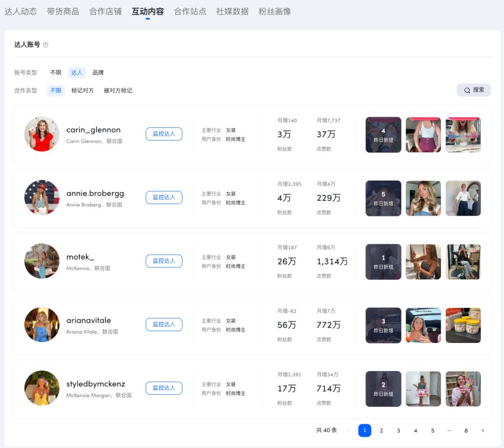This screenshot has width=504, height=448.
Task: Click Carin Glennon，联合国 subtitle
Action: [94, 141]
